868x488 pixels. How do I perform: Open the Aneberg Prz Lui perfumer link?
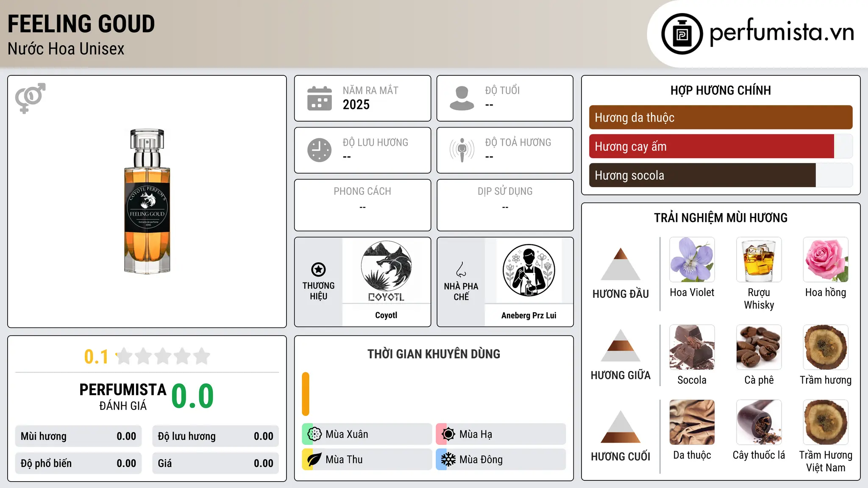529,315
